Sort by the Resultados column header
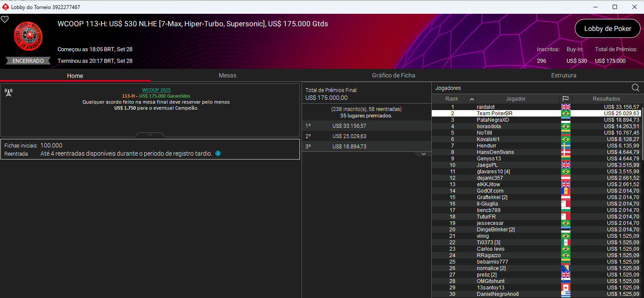The width and height of the screenshot is (644, 298). point(606,99)
